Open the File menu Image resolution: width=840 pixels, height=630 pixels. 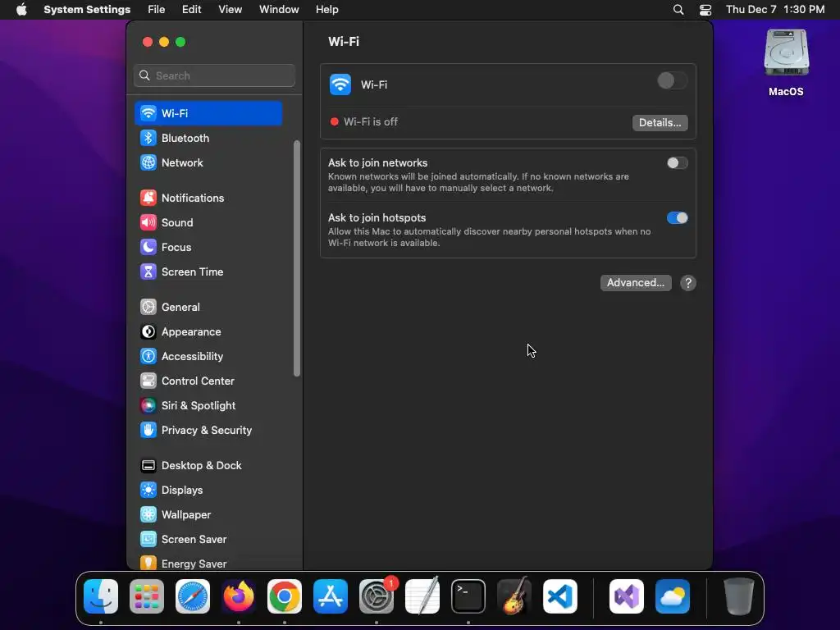click(157, 10)
